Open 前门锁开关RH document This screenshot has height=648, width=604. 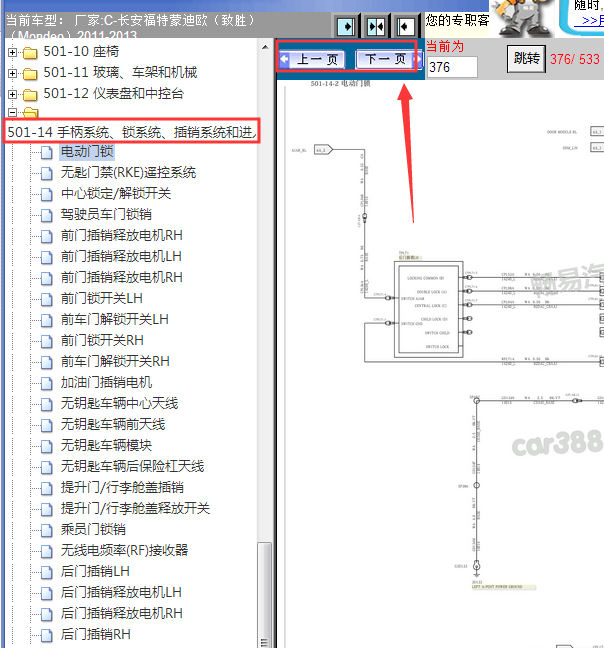click(102, 341)
